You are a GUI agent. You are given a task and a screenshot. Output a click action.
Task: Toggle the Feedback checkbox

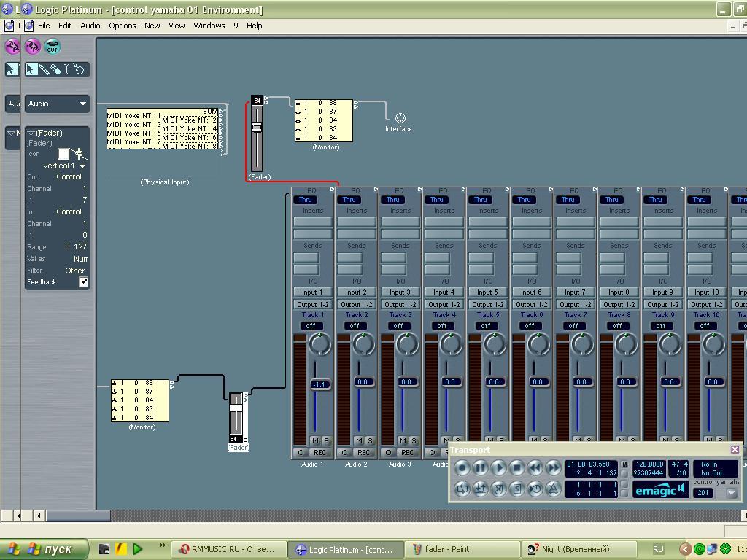tap(83, 282)
